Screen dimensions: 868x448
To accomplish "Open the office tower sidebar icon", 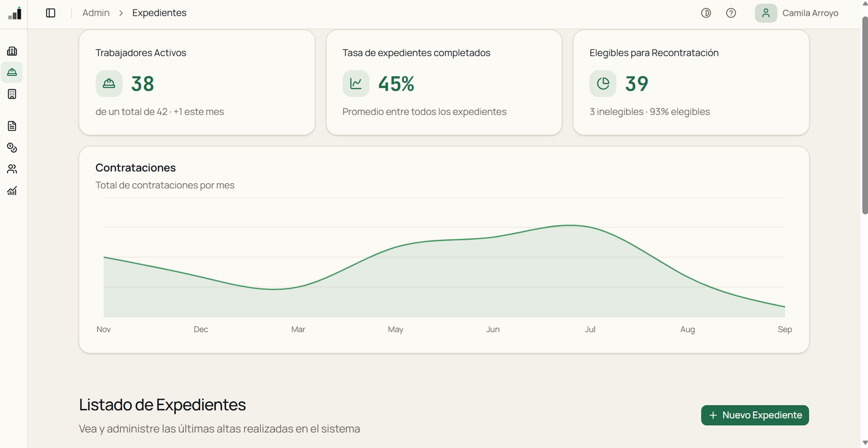I will click(12, 94).
